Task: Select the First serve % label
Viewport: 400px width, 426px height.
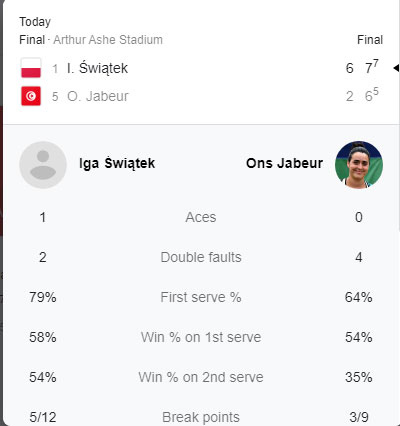Action: pyautogui.click(x=201, y=297)
